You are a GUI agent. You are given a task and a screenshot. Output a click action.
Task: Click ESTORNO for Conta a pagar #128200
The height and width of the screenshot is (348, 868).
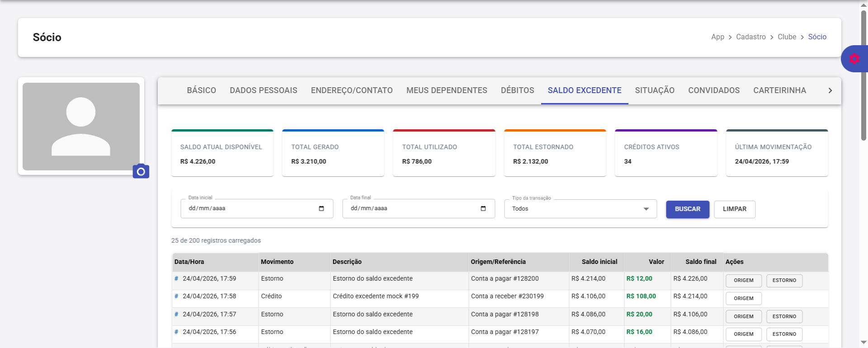point(784,281)
